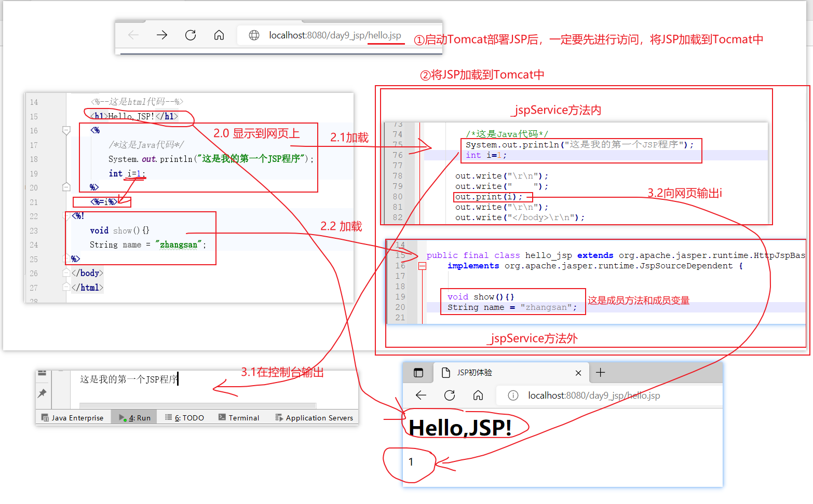Open a new browser tab with plus button
The image size is (813, 504).
click(x=601, y=372)
